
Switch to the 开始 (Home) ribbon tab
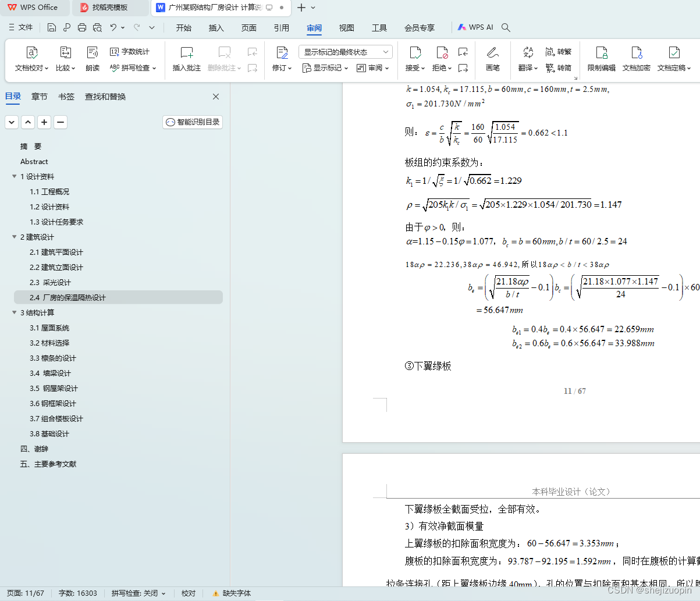tap(184, 27)
